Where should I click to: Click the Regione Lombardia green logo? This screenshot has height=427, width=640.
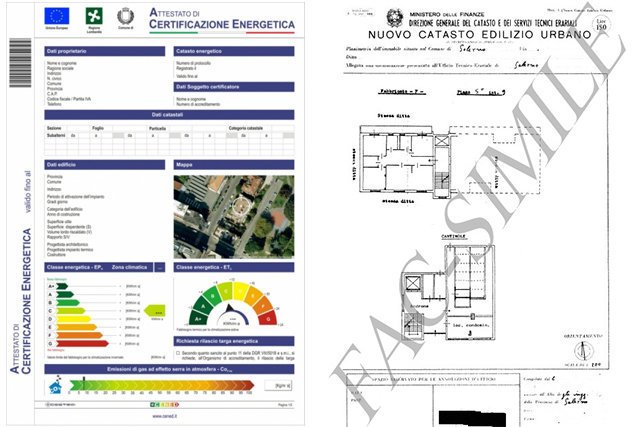point(94,16)
